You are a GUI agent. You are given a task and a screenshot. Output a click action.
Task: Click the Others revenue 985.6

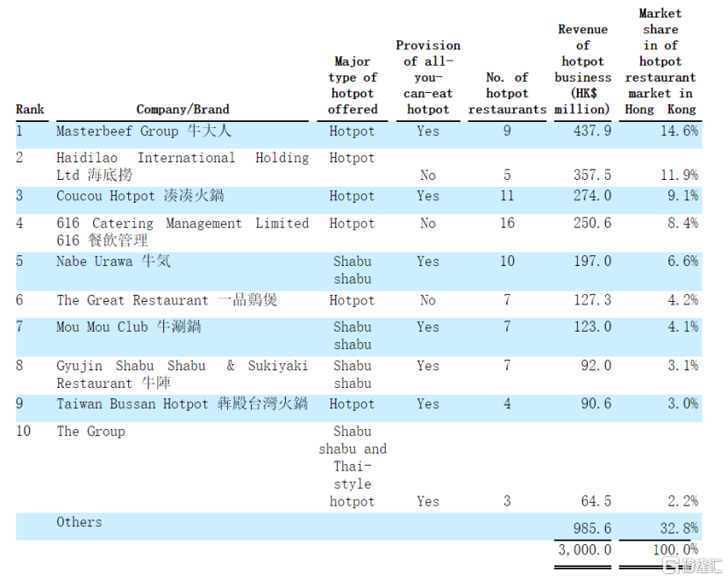coord(592,528)
